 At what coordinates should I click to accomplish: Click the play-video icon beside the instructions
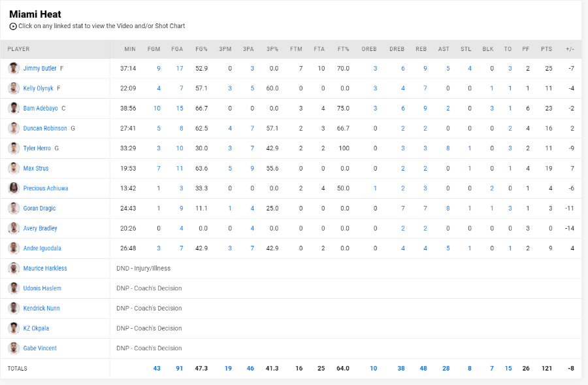click(13, 26)
